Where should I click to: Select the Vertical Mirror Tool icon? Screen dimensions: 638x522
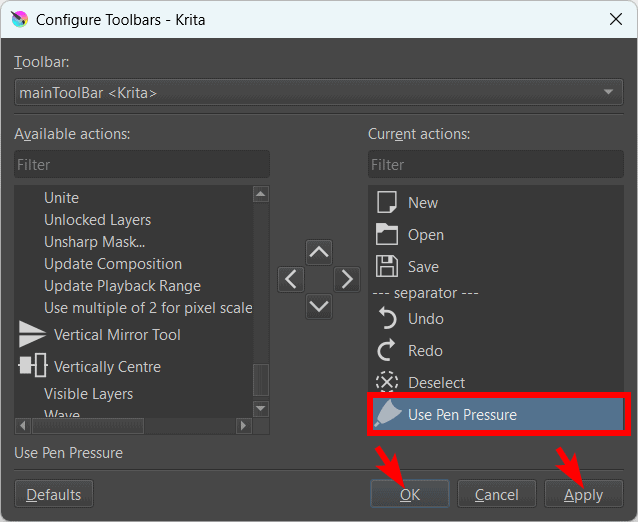tap(32, 334)
